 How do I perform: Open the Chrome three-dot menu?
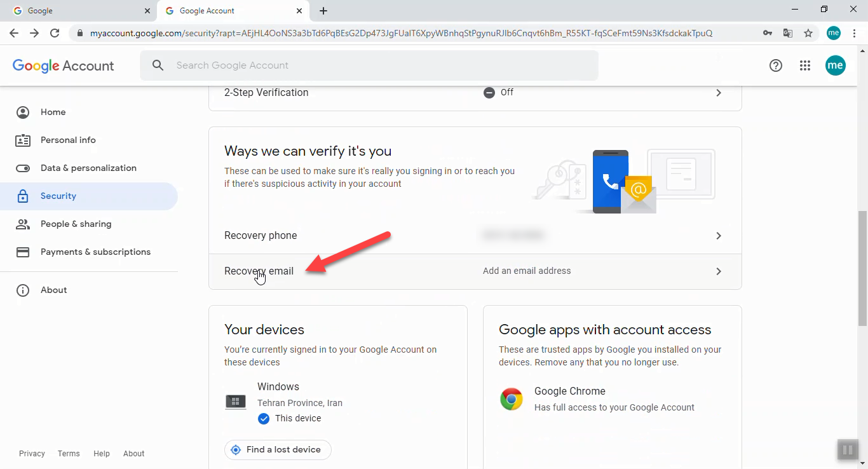855,32
